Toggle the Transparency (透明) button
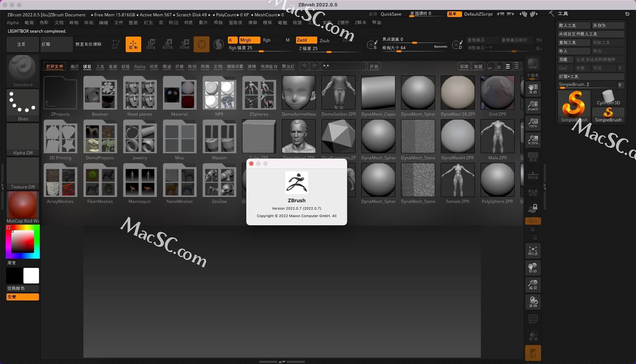 click(533, 336)
